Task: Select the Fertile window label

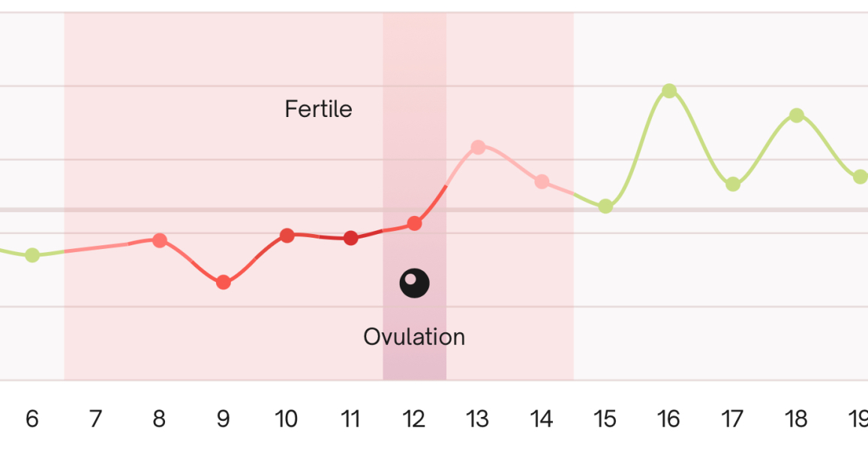Action: tap(318, 109)
